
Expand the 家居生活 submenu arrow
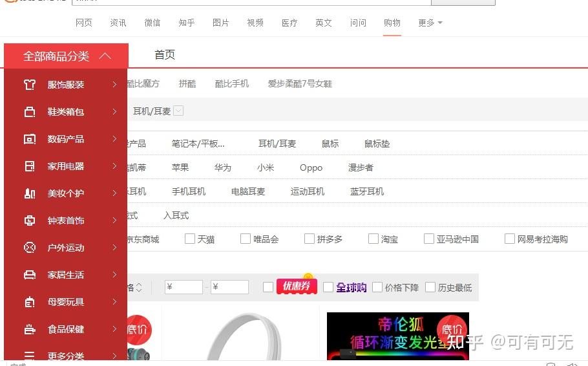[x=114, y=274]
